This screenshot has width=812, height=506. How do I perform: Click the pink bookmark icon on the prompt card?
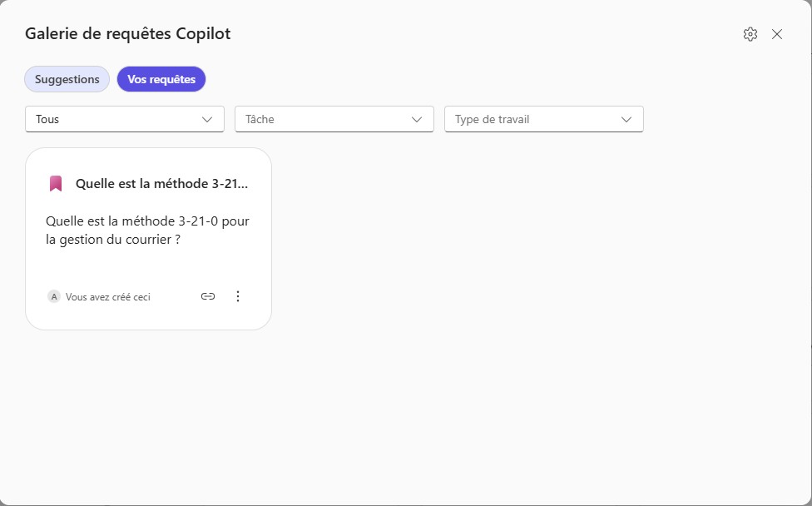[55, 182]
